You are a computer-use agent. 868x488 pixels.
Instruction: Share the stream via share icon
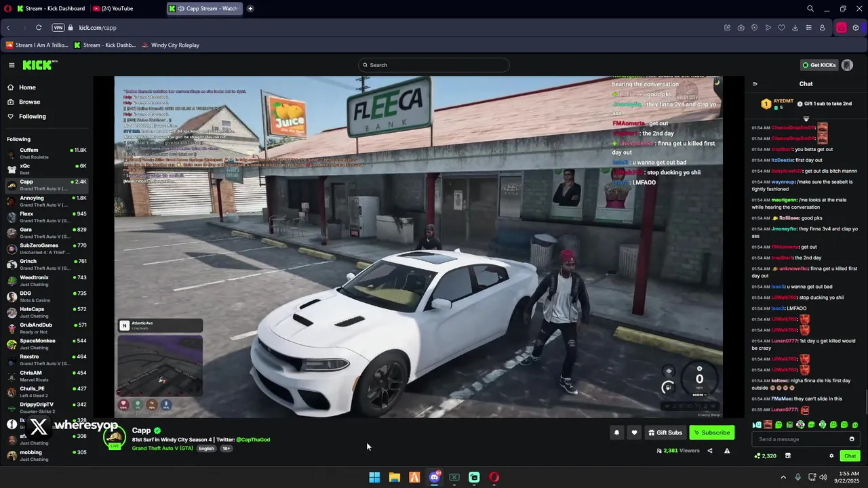pyautogui.click(x=710, y=451)
